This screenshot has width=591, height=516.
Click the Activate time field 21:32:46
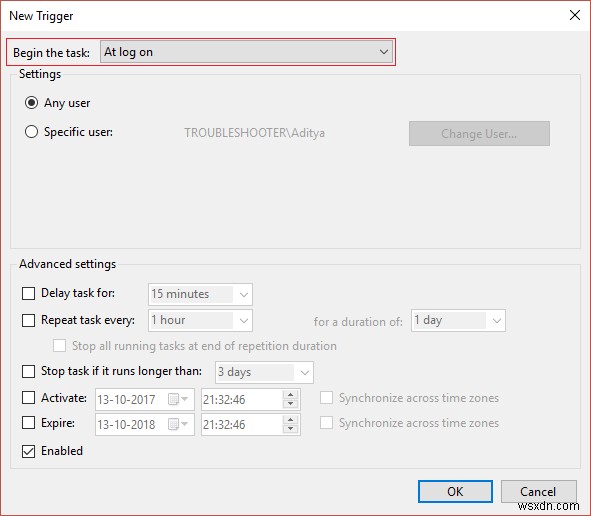(242, 399)
